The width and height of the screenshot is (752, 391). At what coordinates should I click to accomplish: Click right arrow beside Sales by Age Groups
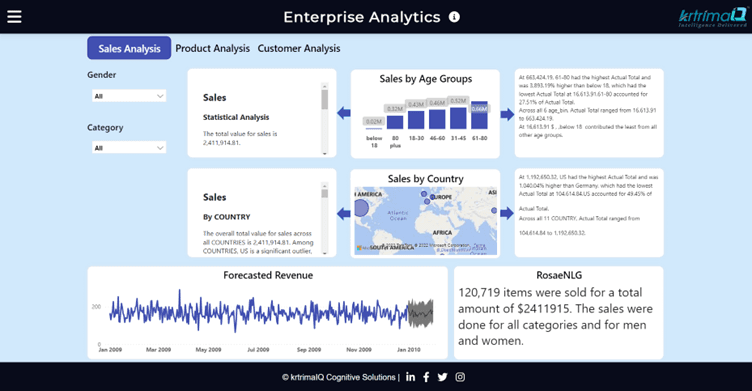click(507, 114)
